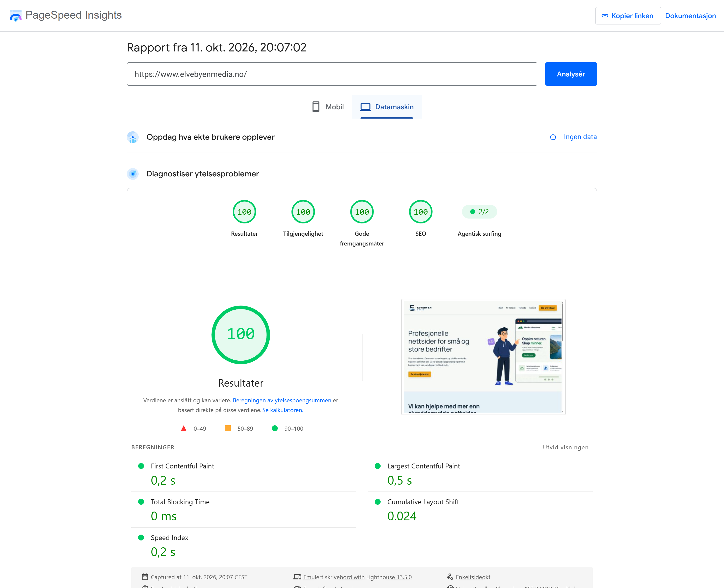Image resolution: width=724 pixels, height=588 pixels.
Task: Click the Ingen data link
Action: (580, 137)
